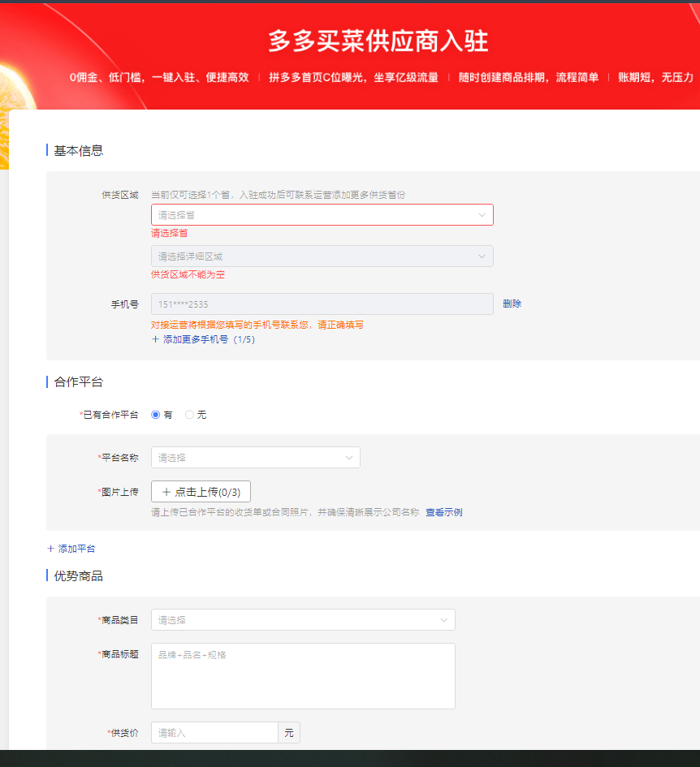700x767 pixels.
Task: Click chevron arrow in 请选择详细区域 dropdown
Action: tap(482, 256)
